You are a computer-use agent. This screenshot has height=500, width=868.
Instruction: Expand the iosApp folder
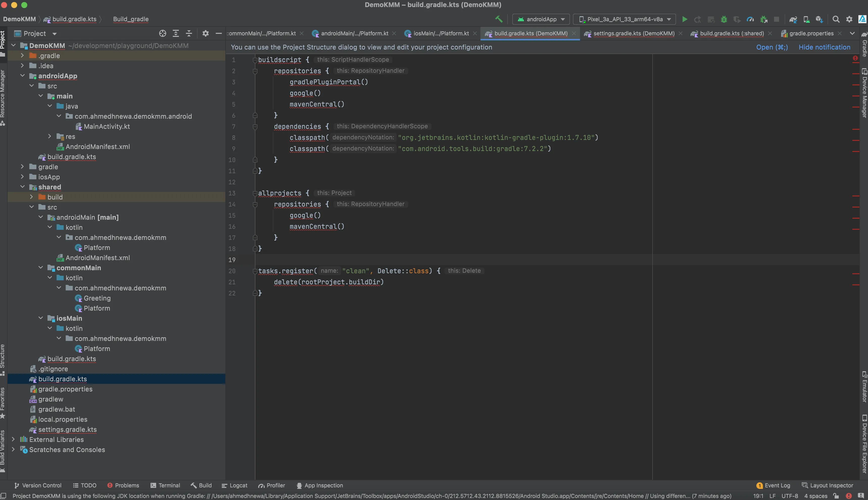coord(22,177)
